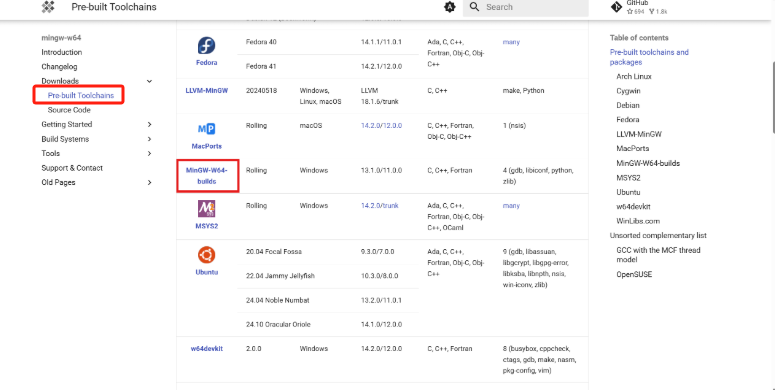Click the Ubuntu logo icon

pyautogui.click(x=206, y=255)
